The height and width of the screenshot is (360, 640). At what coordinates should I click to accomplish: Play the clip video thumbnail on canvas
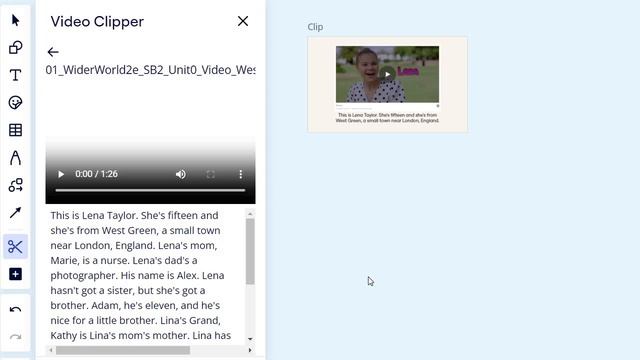387,74
